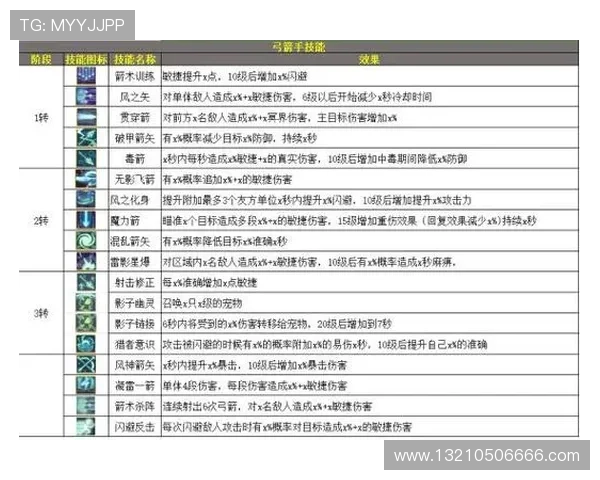Click the 射击修正 skill icon
The image size is (600, 480).
click(x=86, y=282)
